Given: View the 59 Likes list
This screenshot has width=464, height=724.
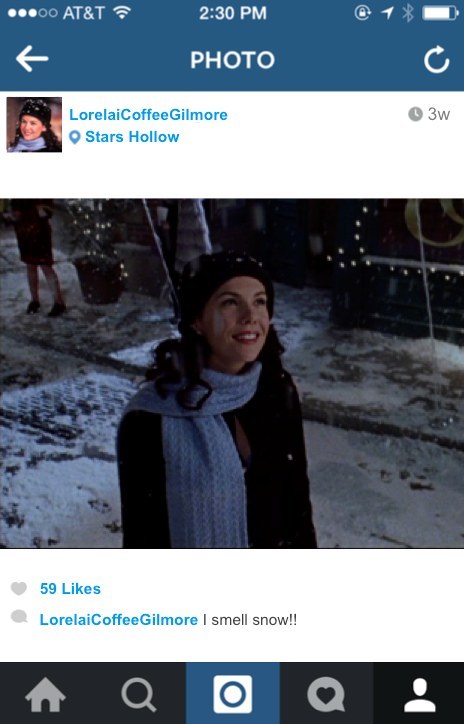Looking at the screenshot, I should pyautogui.click(x=70, y=589).
